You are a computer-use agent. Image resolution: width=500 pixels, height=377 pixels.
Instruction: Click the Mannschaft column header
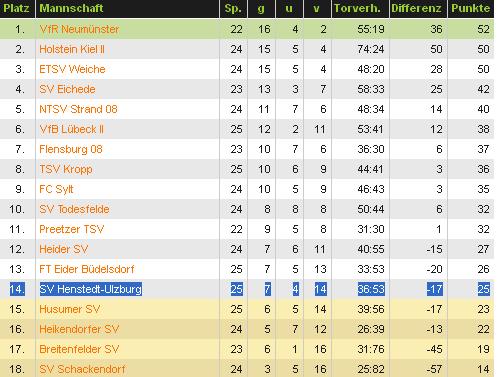point(71,8)
